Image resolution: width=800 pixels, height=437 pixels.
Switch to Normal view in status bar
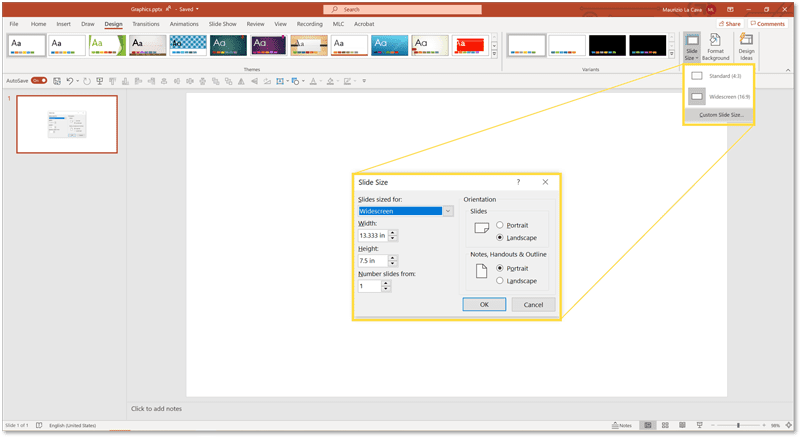click(648, 425)
